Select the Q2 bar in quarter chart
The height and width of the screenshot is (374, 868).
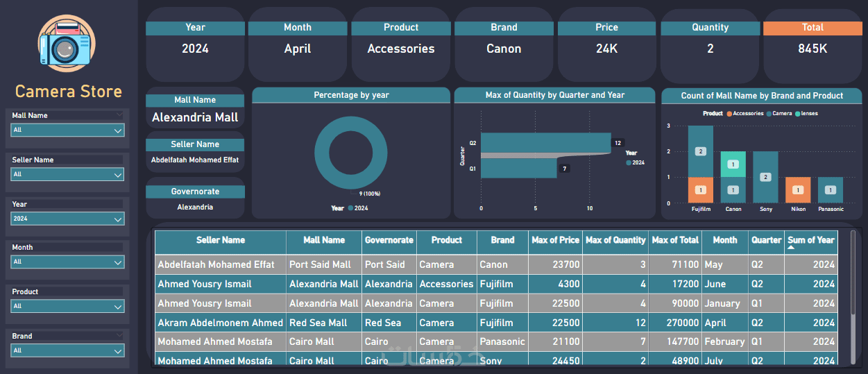[546, 143]
